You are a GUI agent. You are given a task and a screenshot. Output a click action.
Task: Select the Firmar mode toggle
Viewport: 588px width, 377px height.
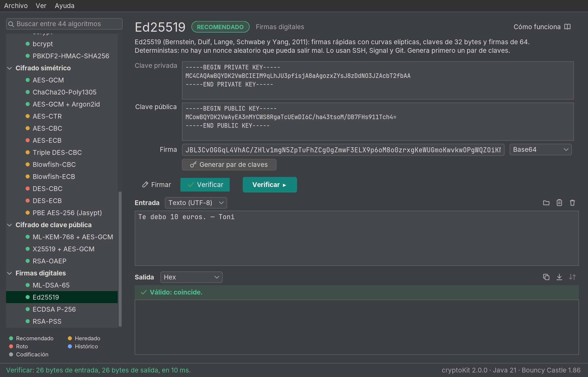157,185
